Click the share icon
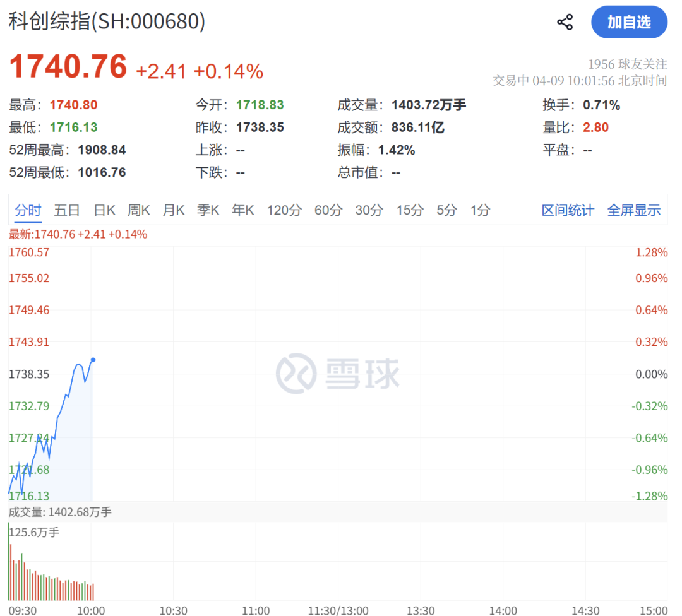 click(565, 23)
